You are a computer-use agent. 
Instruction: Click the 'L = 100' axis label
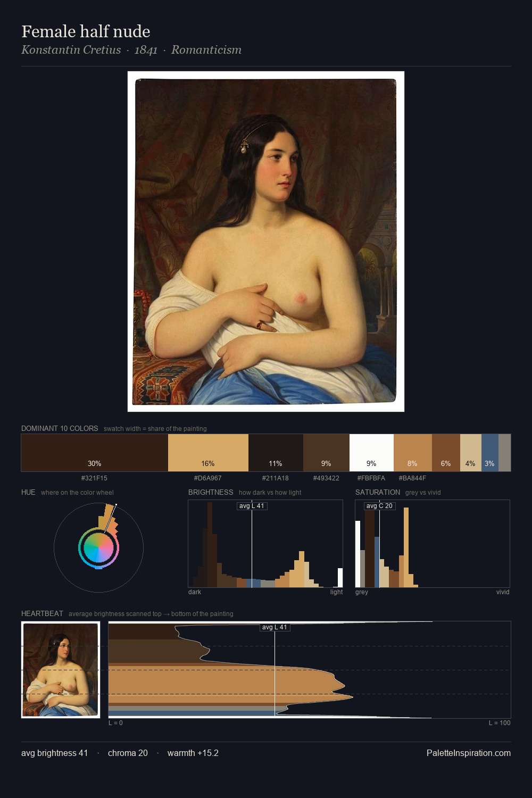click(500, 723)
